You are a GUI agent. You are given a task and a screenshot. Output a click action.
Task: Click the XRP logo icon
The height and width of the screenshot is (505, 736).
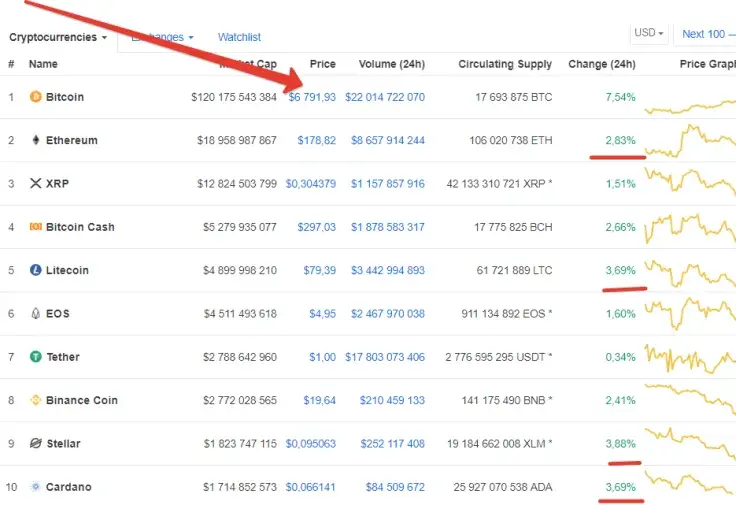(x=36, y=184)
